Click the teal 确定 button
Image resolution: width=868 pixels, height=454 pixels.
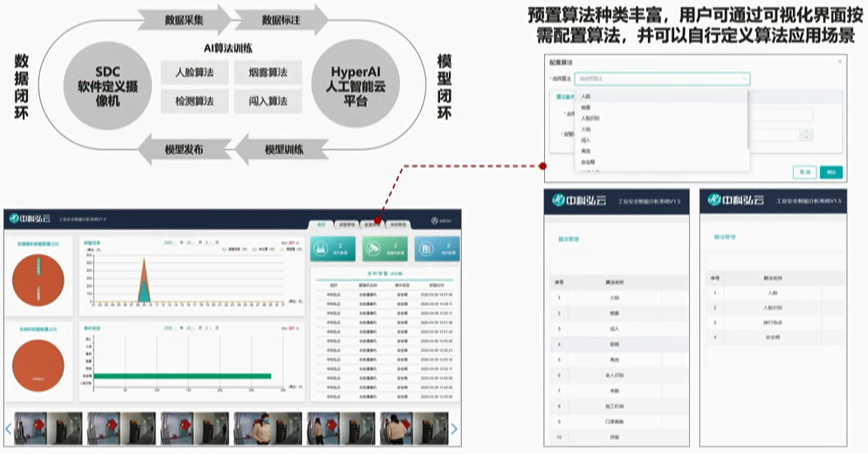831,172
